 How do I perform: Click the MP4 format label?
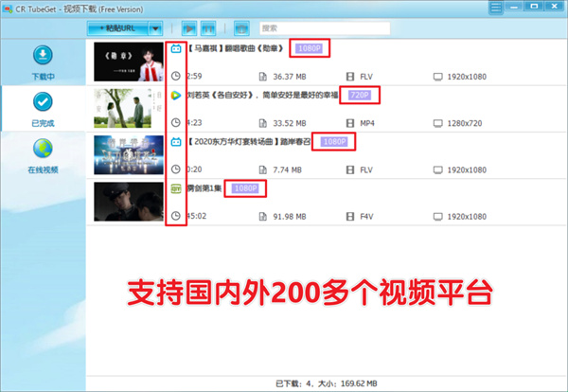coord(367,123)
